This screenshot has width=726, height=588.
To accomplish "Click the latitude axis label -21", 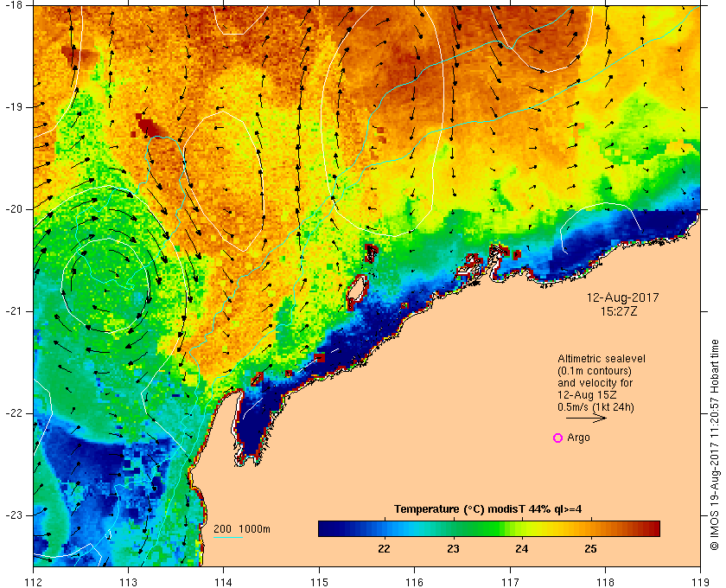I will point(12,311).
